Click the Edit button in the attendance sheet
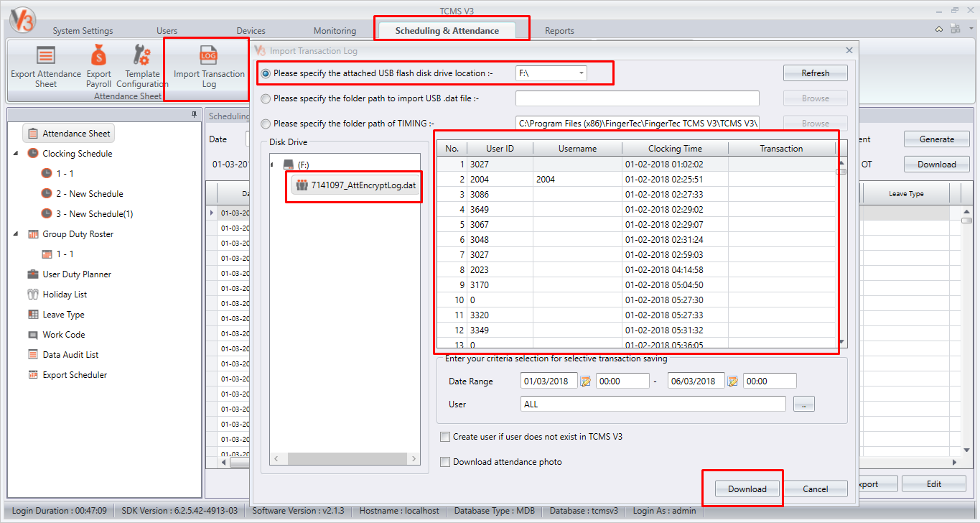This screenshot has width=980, height=523. [934, 483]
